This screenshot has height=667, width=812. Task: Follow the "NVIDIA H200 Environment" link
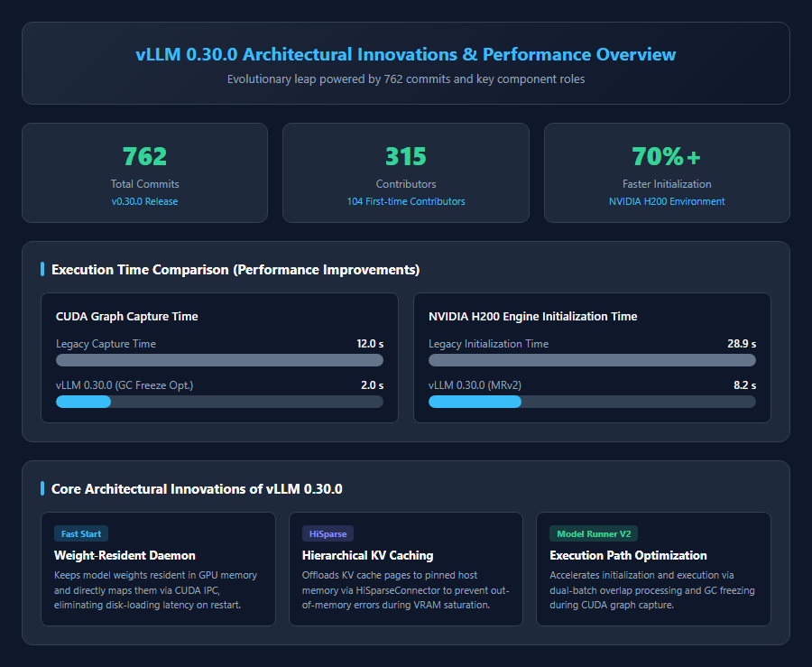[x=667, y=201]
